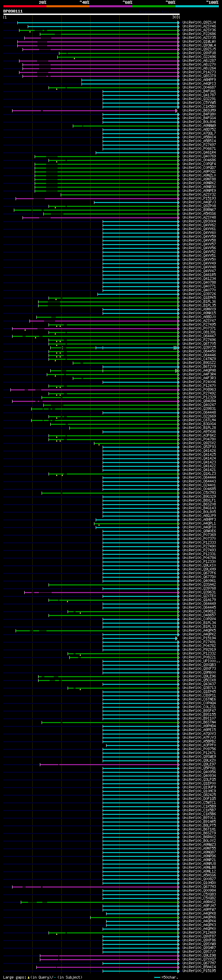Viewport: 222px width, 980px height.
Task: Select the label UniRef100_Q1A179
Action: point(199,600)
